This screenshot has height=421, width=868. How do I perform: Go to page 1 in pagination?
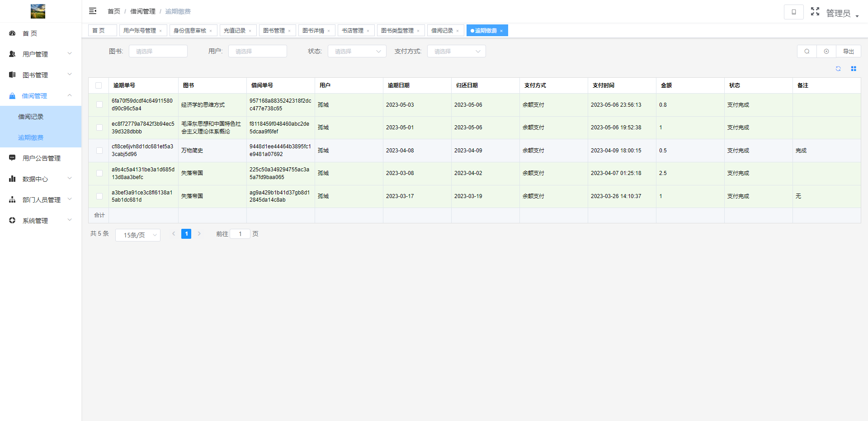tap(186, 234)
